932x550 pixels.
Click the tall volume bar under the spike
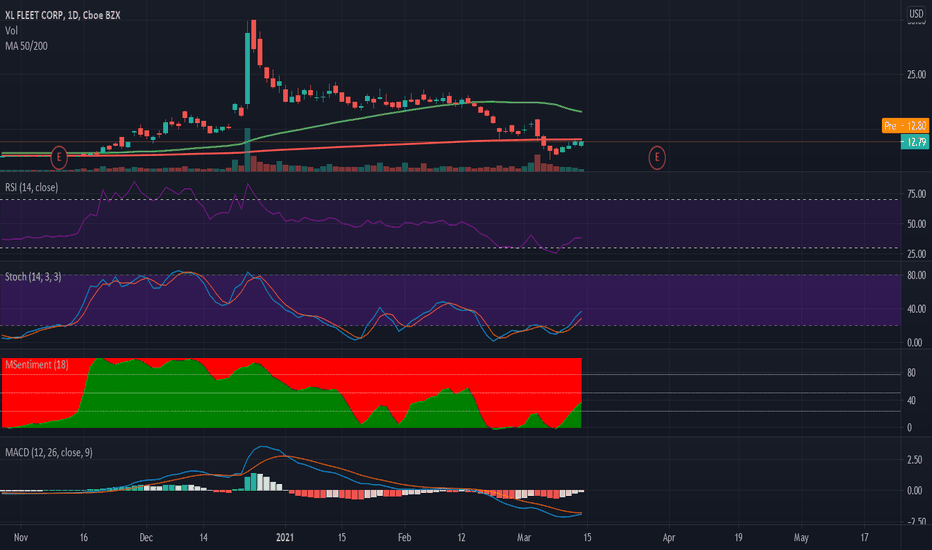(247, 150)
